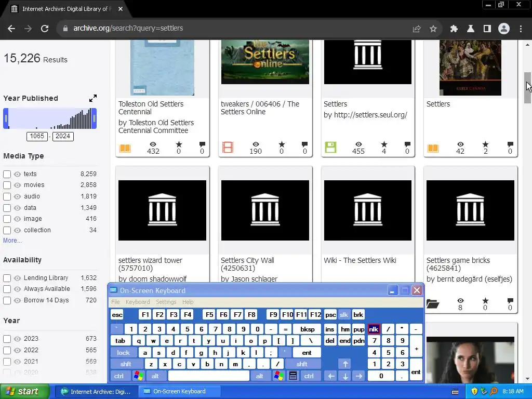Open the share page icon in address bar
Image resolution: width=532 pixels, height=399 pixels.
click(x=417, y=29)
